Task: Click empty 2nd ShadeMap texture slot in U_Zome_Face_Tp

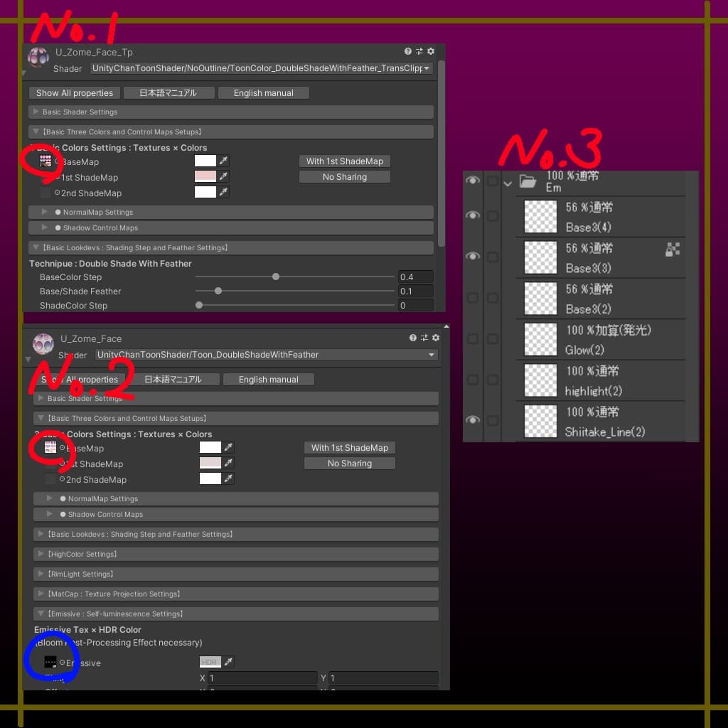Action: point(45,192)
